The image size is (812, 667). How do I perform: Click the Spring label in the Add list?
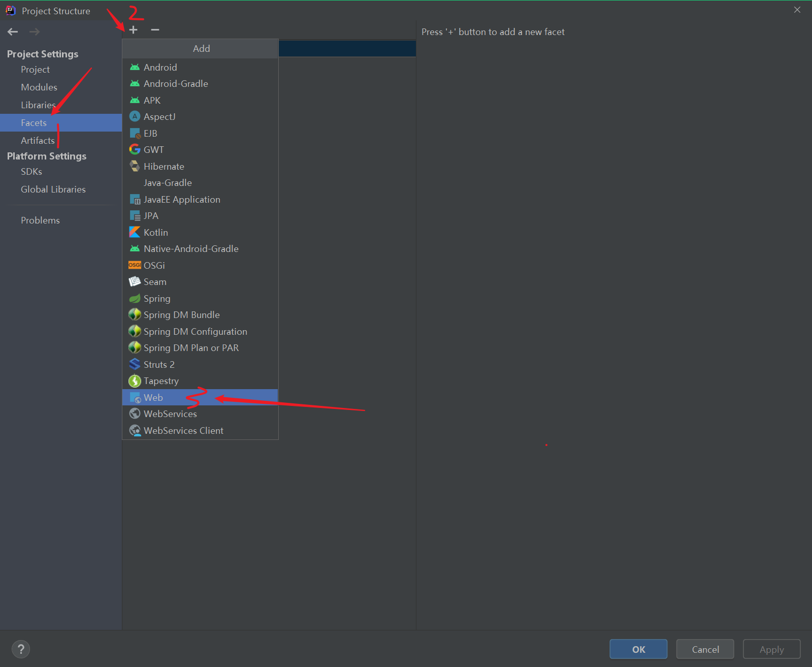click(157, 298)
